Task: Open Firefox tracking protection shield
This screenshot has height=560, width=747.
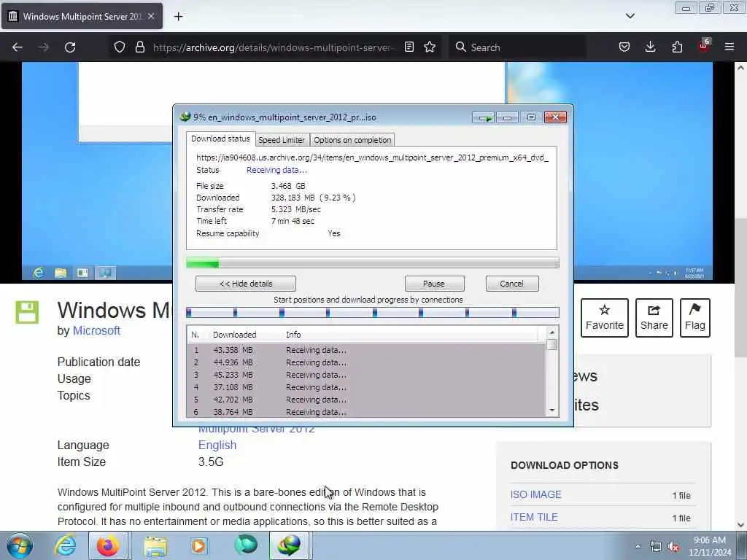Action: (120, 47)
